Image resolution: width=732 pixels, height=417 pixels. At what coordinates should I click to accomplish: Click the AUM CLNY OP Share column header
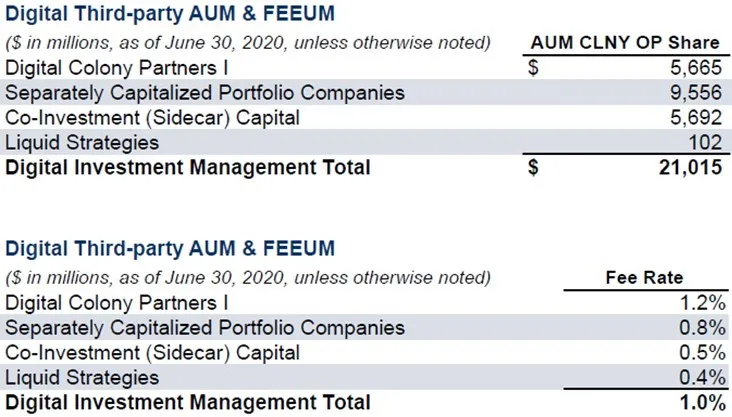point(623,43)
